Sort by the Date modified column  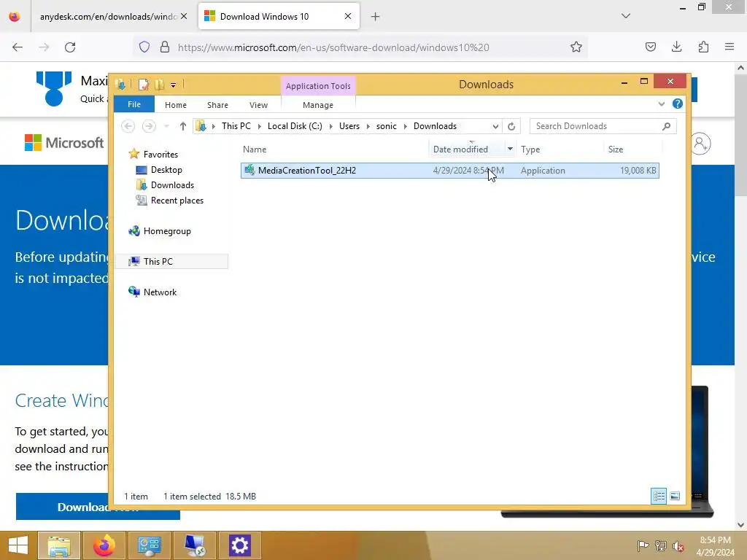(460, 149)
